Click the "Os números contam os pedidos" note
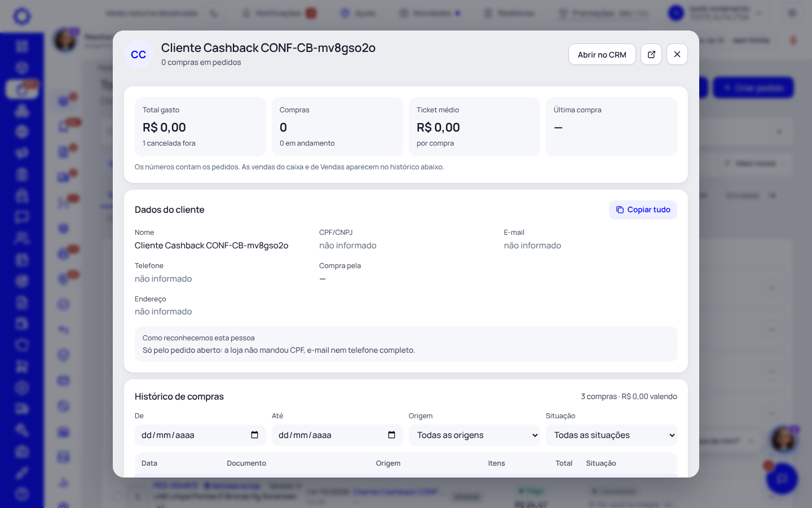This screenshot has height=508, width=812. click(x=289, y=167)
